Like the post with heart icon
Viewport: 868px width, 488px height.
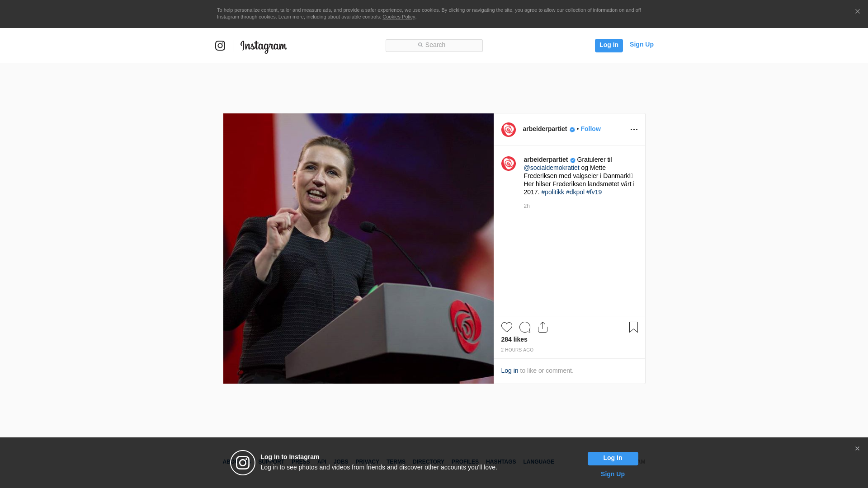(506, 327)
